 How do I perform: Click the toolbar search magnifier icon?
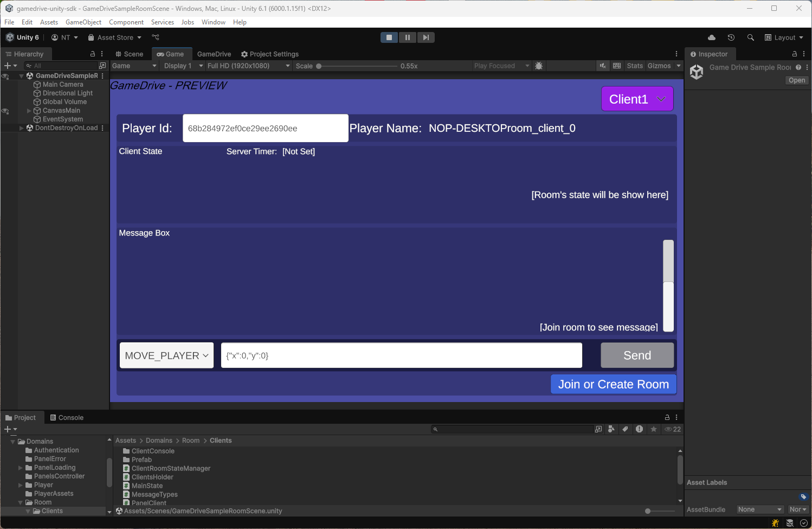click(751, 37)
